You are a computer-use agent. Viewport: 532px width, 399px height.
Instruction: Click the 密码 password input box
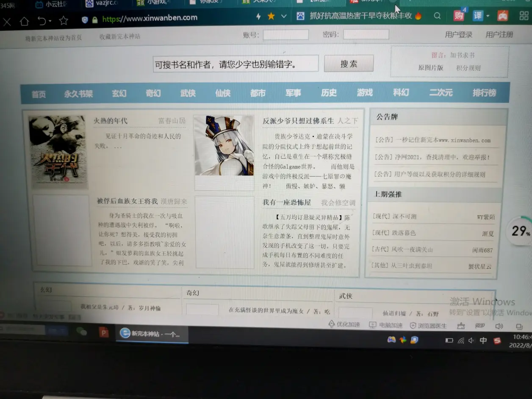pyautogui.click(x=366, y=34)
